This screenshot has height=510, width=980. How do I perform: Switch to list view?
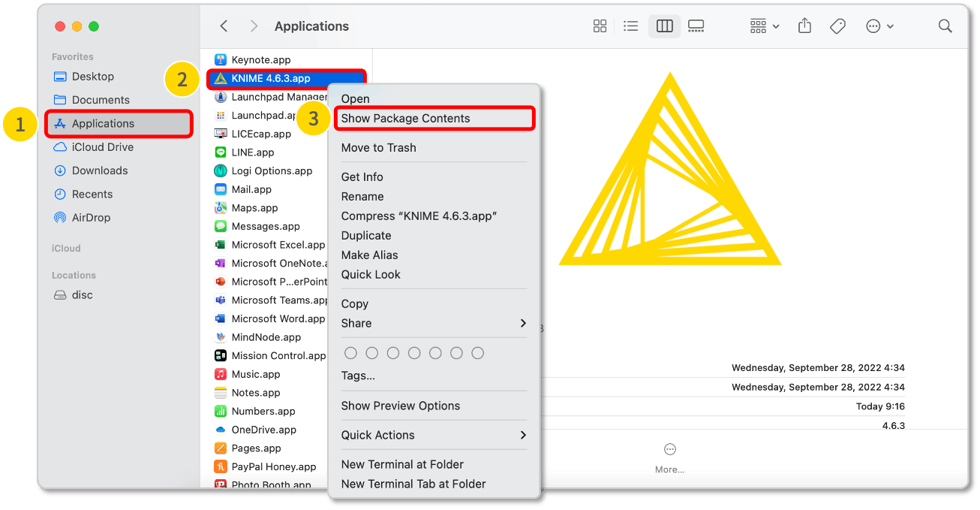coord(631,26)
